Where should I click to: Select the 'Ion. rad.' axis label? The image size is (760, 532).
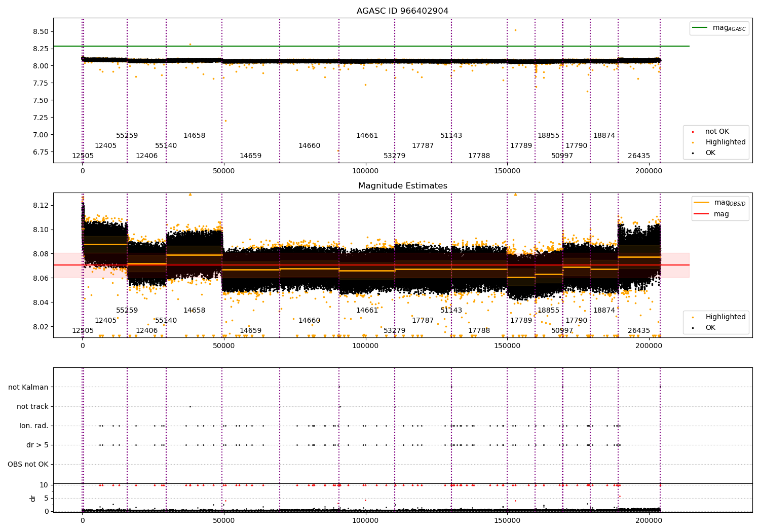click(x=34, y=426)
